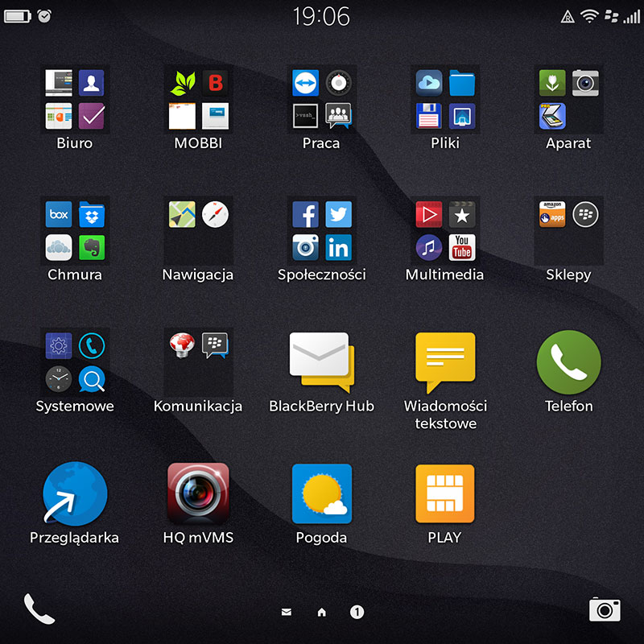The width and height of the screenshot is (644, 644).
Task: Open the Praca folder
Action: [x=321, y=99]
